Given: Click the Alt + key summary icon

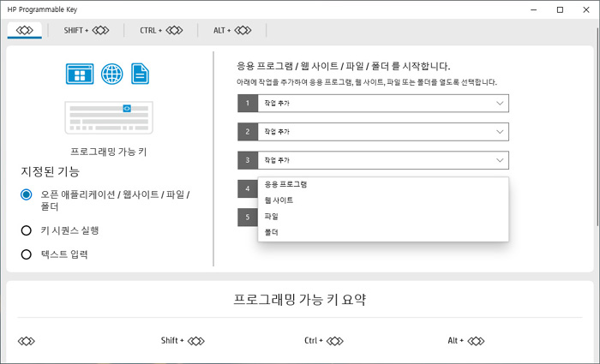Looking at the screenshot, I should 466,341.
